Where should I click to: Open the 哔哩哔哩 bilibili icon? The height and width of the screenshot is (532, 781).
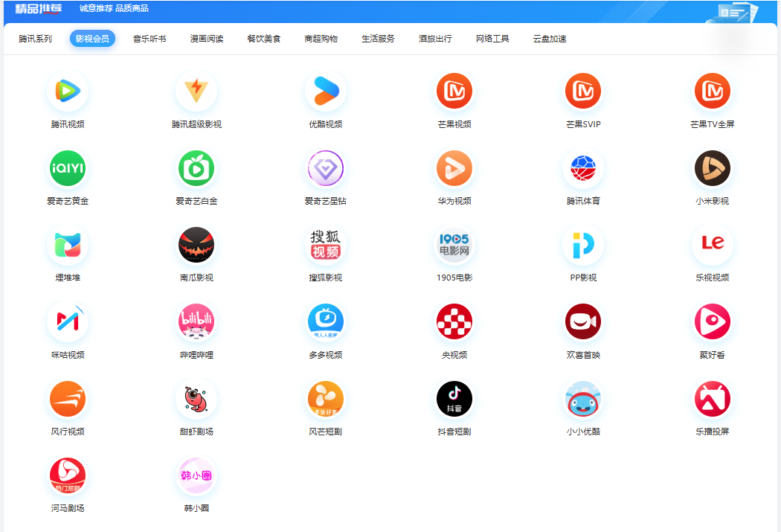tap(196, 321)
